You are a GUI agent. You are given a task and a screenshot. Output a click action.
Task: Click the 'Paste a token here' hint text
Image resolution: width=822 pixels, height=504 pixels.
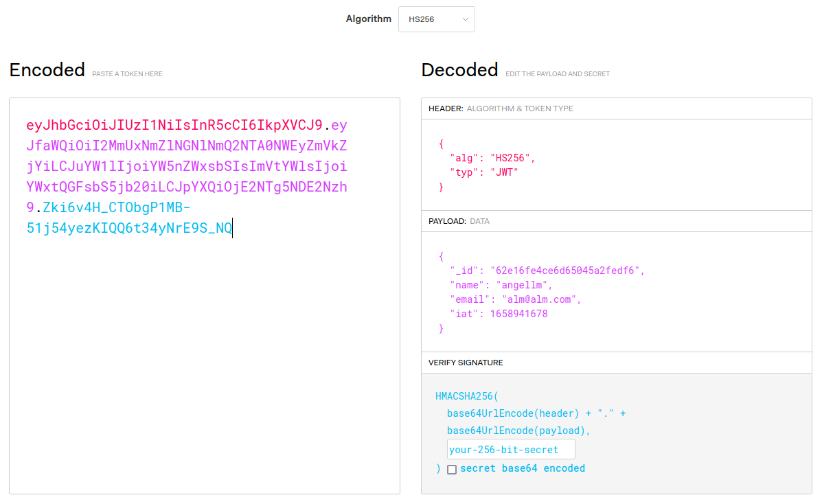pyautogui.click(x=127, y=73)
